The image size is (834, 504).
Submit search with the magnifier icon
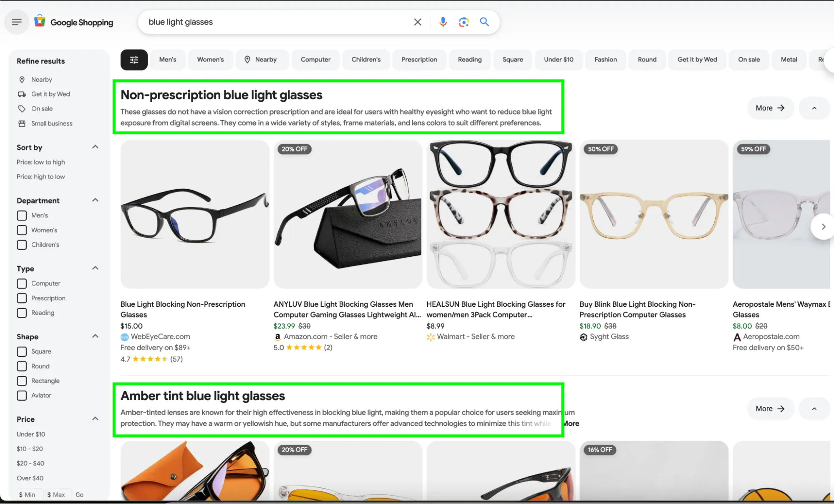point(484,22)
